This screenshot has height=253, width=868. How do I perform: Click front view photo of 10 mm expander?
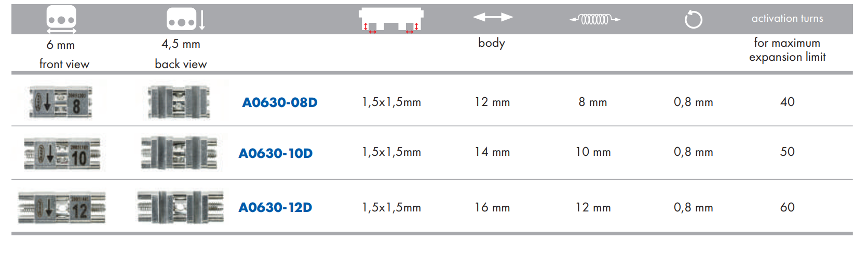pyautogui.click(x=62, y=154)
